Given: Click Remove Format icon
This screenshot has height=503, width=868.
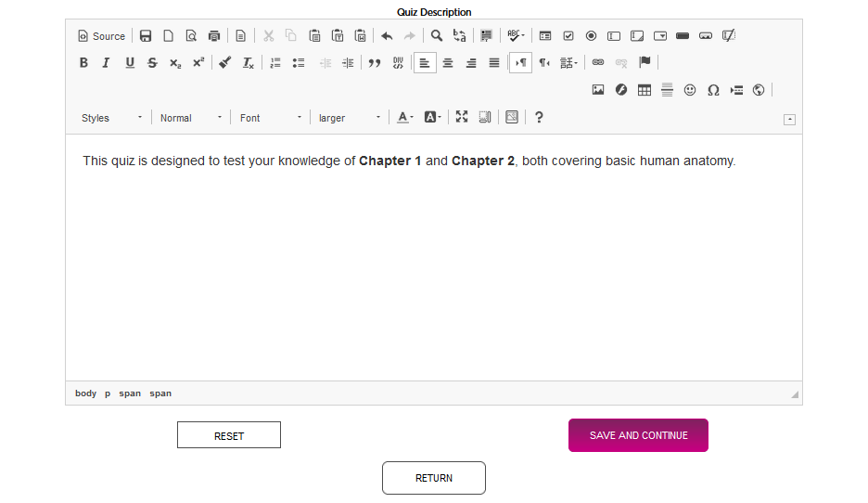Looking at the screenshot, I should click(x=248, y=62).
